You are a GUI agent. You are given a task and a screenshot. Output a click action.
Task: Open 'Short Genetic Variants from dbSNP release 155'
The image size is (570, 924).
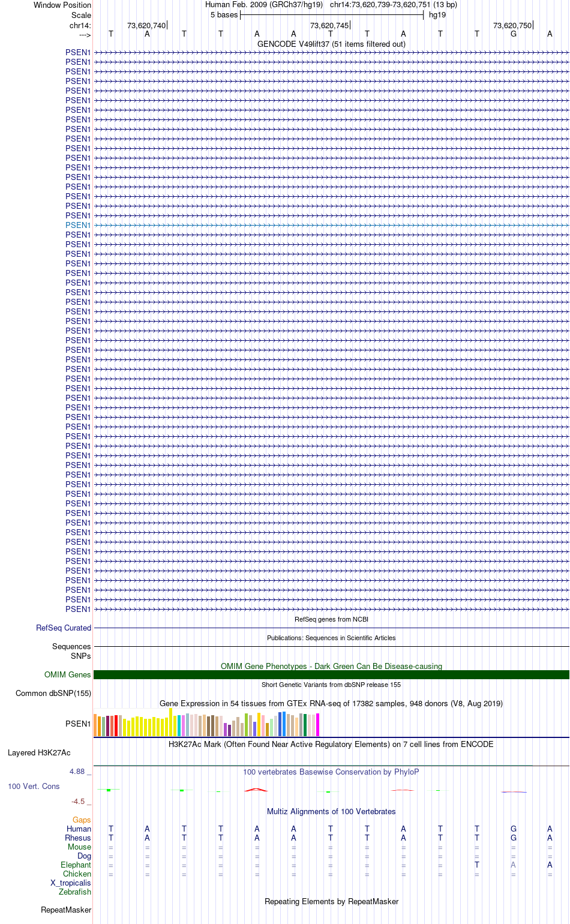pos(331,685)
